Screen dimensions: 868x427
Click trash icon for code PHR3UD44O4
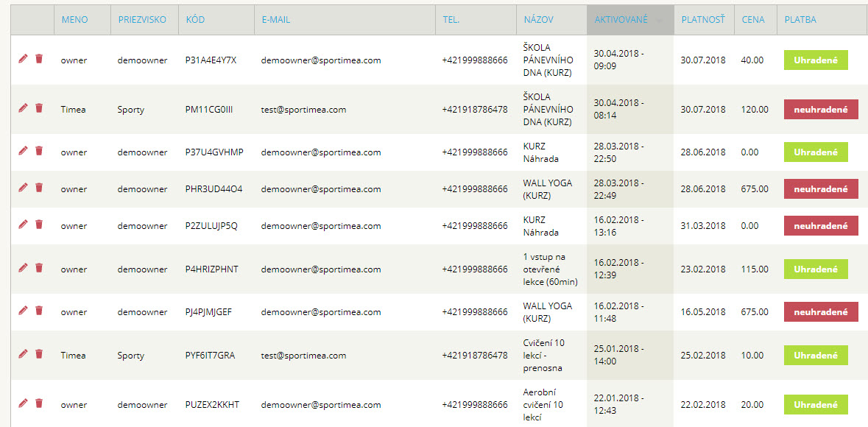39,188
